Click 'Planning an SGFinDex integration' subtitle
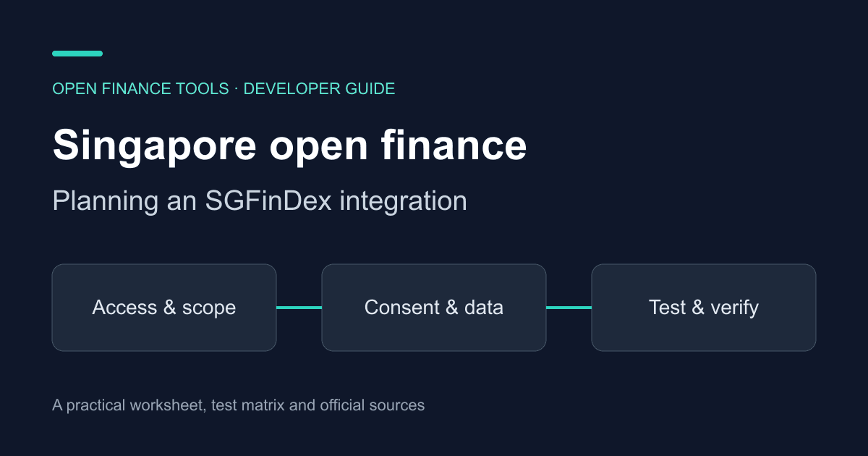The width and height of the screenshot is (868, 456). (260, 201)
